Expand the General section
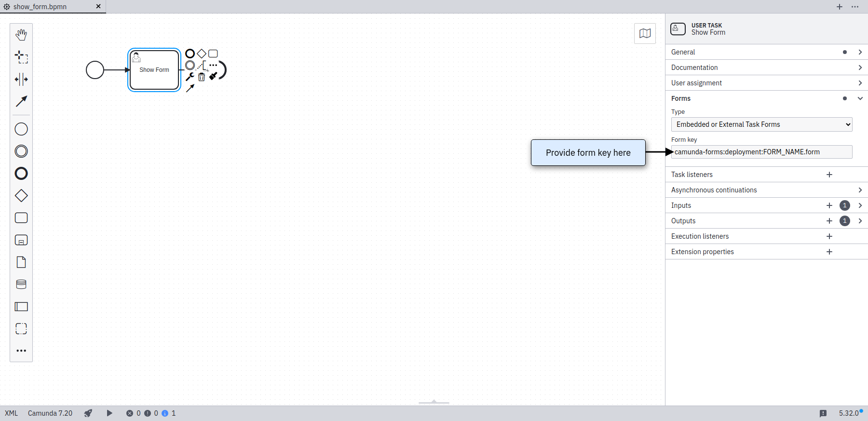Image resolution: width=868 pixels, height=421 pixels. 860,52
